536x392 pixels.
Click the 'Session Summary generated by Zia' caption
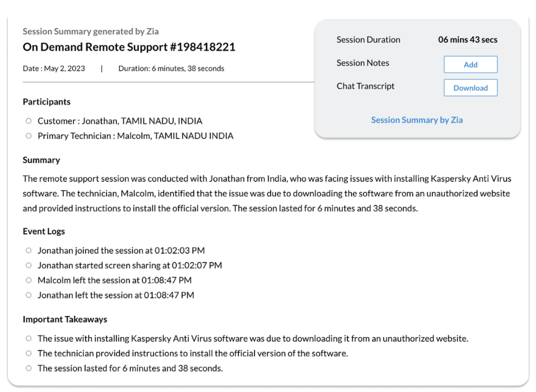(x=91, y=31)
